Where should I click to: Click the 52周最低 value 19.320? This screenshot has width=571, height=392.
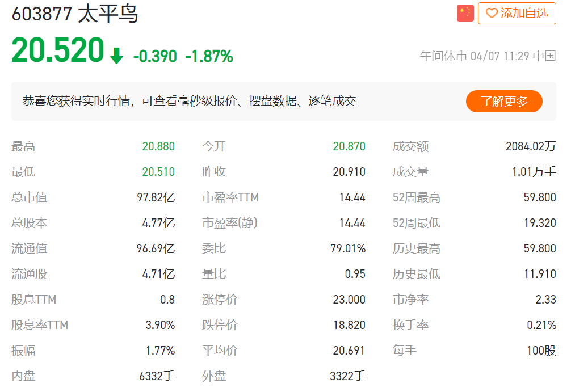540,223
